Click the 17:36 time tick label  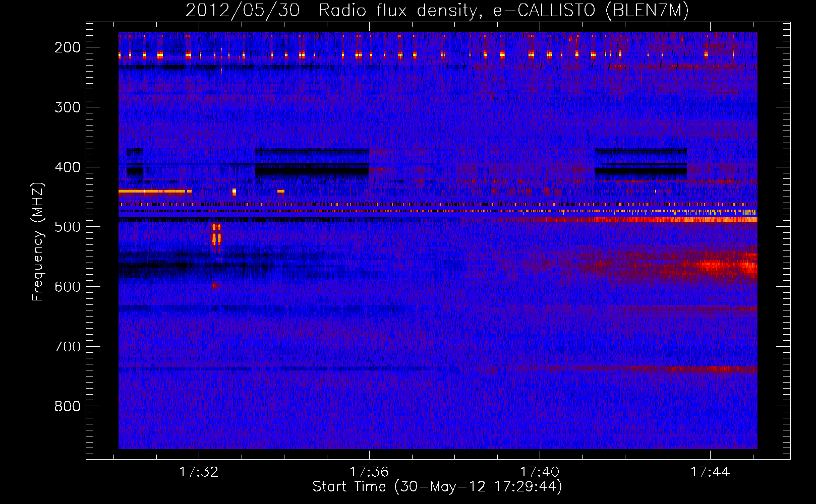(x=369, y=472)
